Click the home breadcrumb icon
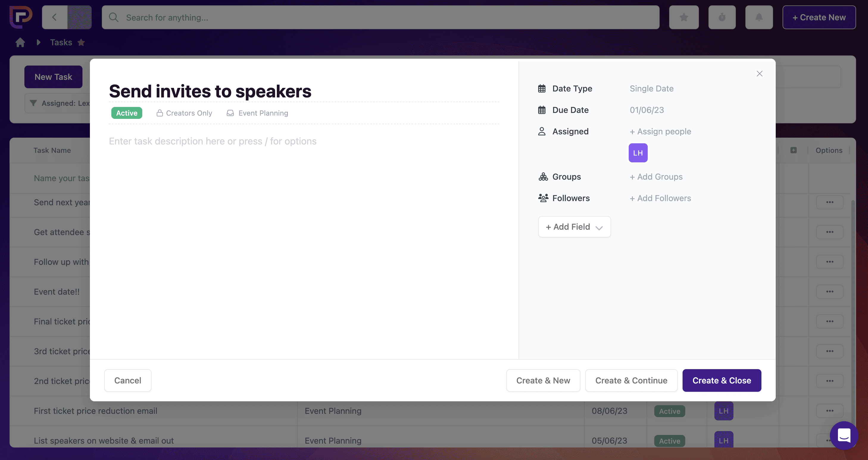The height and width of the screenshot is (460, 868). pos(20,43)
